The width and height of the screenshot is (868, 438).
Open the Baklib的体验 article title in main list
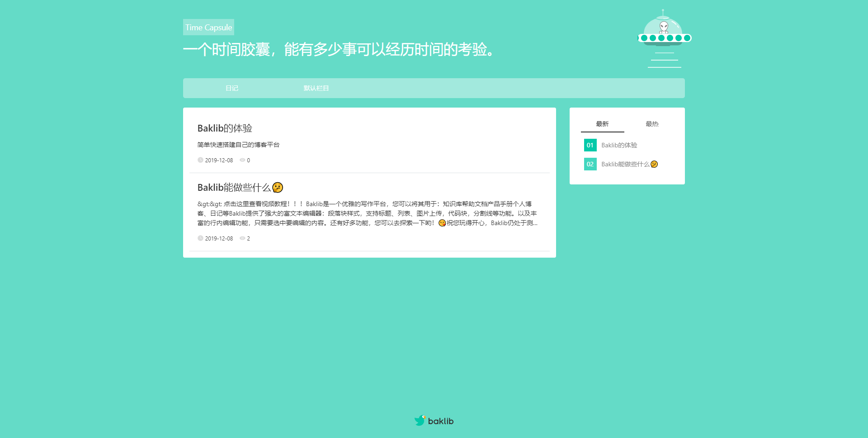(225, 128)
